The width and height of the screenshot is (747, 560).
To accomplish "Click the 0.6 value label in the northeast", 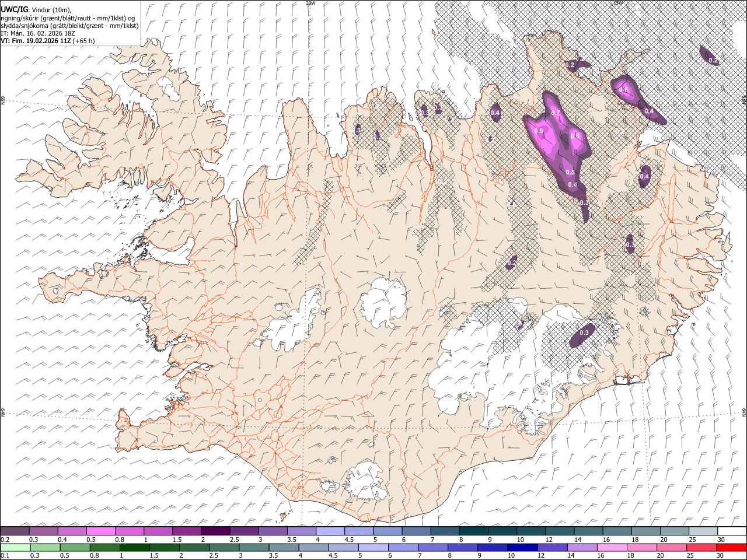I will (x=623, y=90).
